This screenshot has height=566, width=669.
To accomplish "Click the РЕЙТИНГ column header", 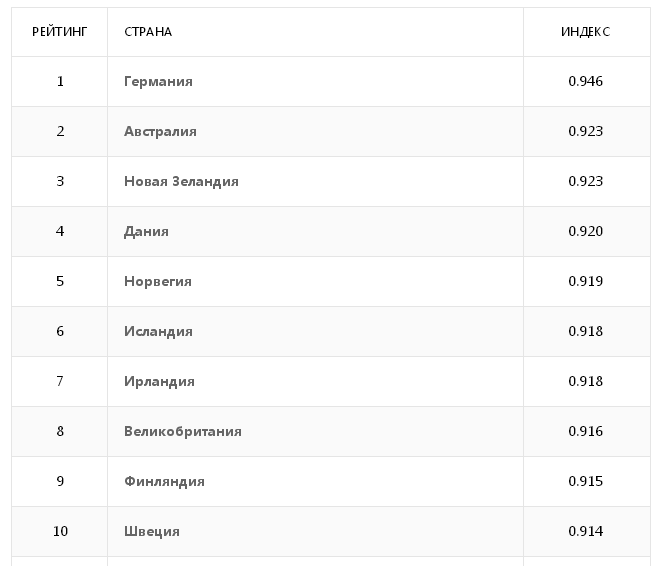I will point(60,32).
